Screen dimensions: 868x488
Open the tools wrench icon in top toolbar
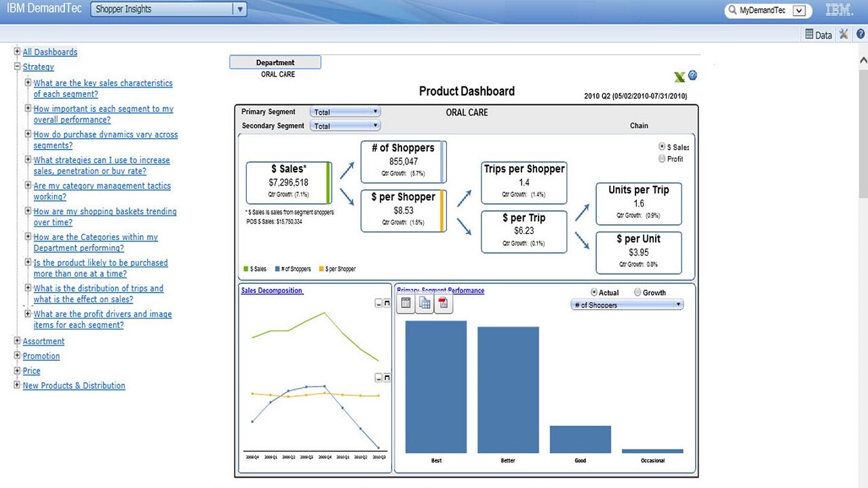click(844, 34)
